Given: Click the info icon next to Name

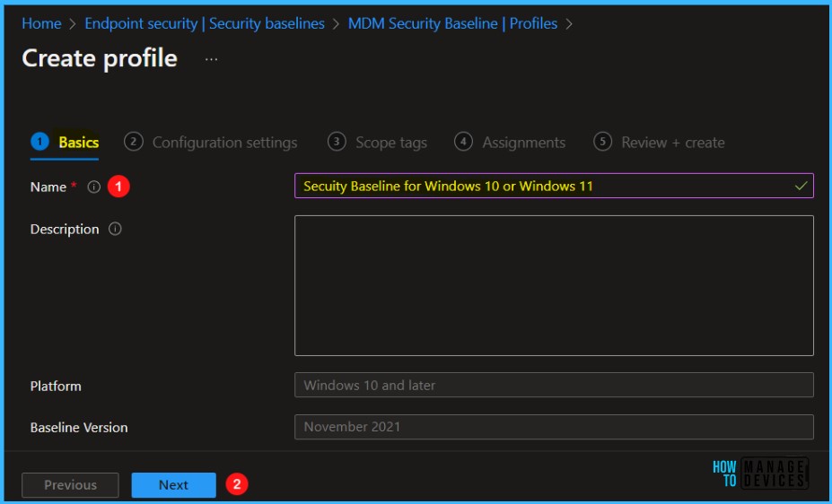Looking at the screenshot, I should click(x=94, y=187).
